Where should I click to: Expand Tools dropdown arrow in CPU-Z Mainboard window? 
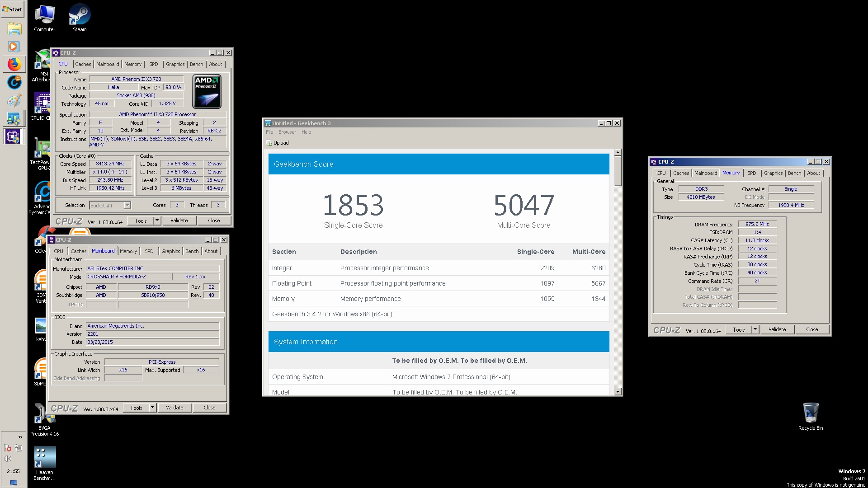pos(152,408)
